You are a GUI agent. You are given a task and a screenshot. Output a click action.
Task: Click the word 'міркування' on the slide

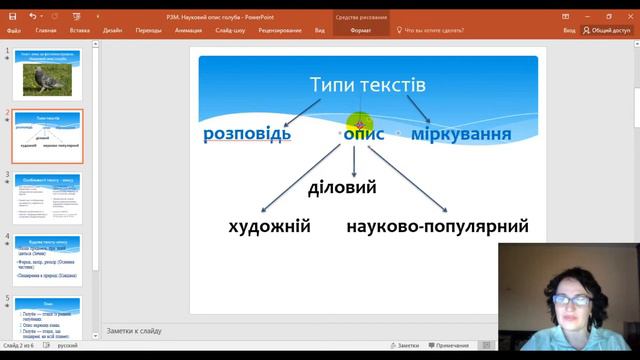[x=461, y=134]
